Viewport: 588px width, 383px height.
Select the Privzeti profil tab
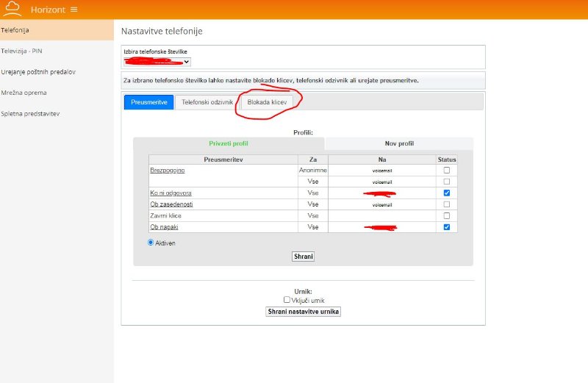pos(229,143)
